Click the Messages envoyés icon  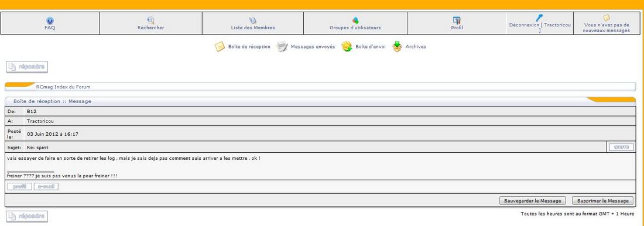coord(282,46)
